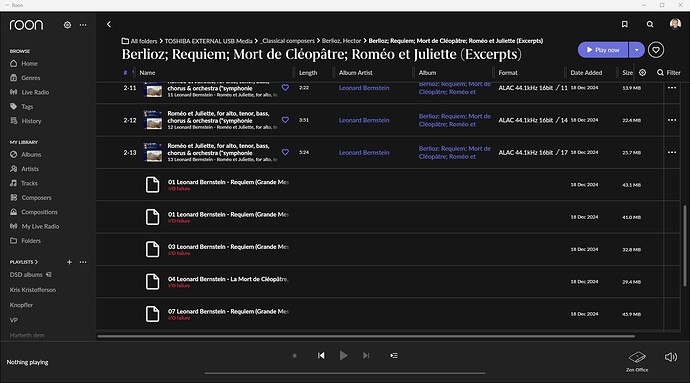690x383 pixels.
Task: Sort by Date Added column header
Action: coord(586,73)
